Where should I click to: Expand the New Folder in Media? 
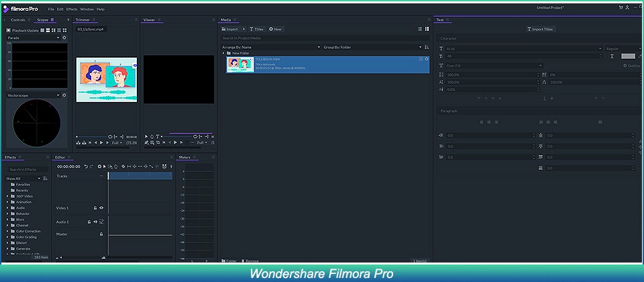[223, 54]
